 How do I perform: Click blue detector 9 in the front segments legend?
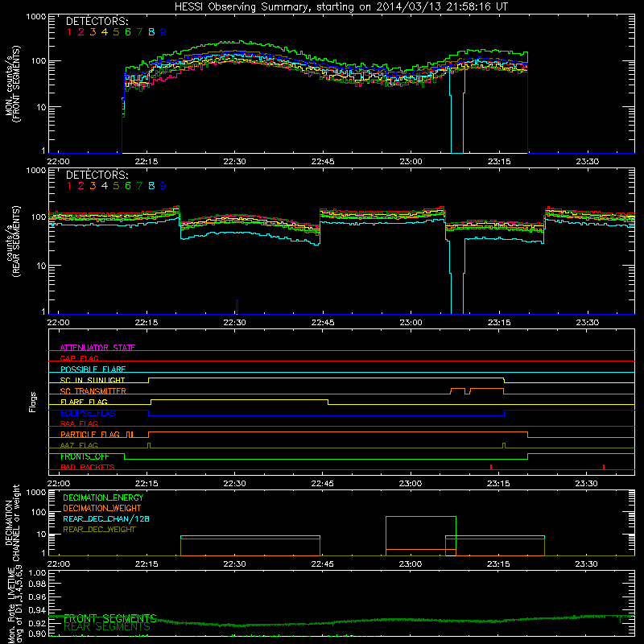163,31
